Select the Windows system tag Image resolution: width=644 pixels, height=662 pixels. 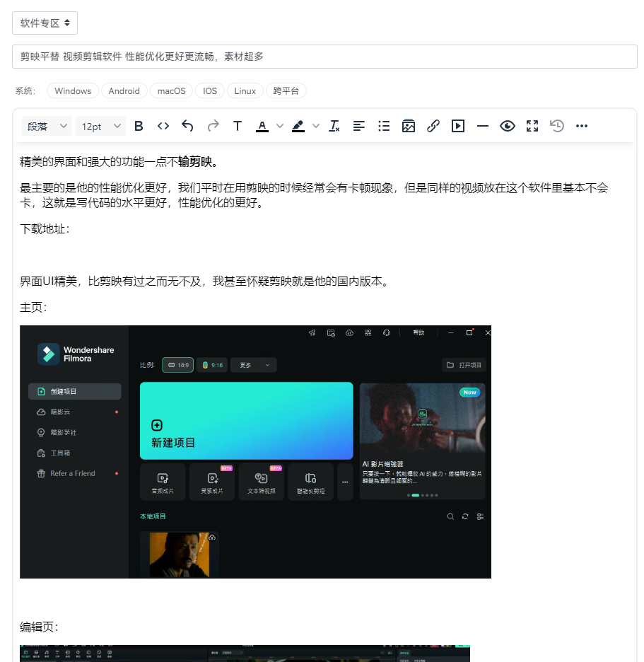click(73, 91)
